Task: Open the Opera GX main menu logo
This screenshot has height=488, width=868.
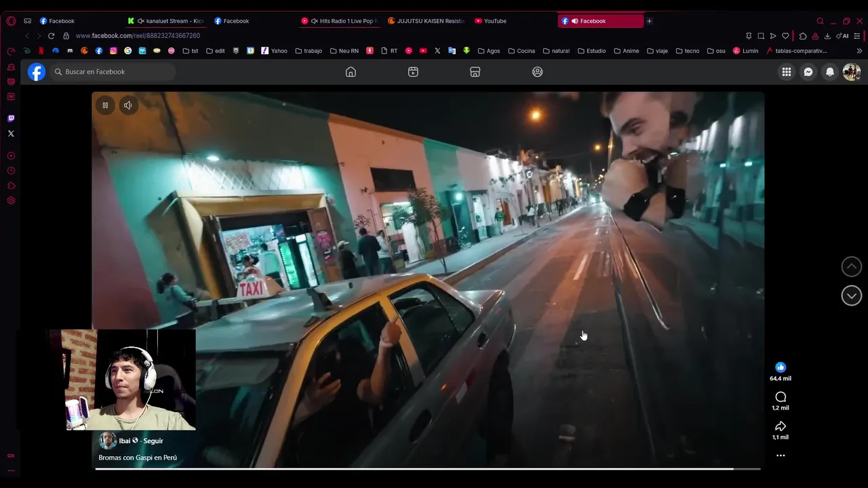Action: 11,21
